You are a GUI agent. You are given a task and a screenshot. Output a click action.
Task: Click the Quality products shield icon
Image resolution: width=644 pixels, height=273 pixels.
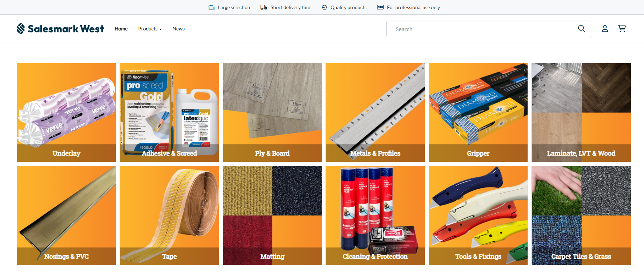pyautogui.click(x=324, y=7)
